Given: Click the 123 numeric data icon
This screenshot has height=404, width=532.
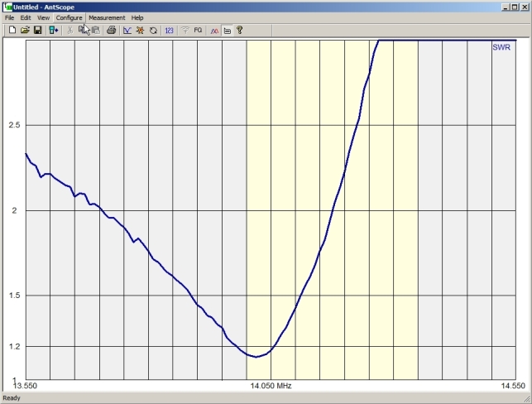Looking at the screenshot, I should [169, 30].
